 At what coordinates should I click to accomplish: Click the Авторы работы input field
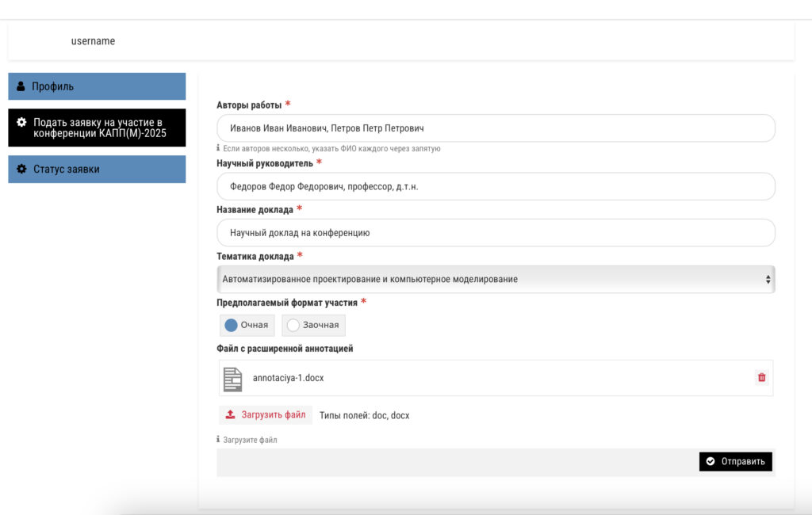496,128
